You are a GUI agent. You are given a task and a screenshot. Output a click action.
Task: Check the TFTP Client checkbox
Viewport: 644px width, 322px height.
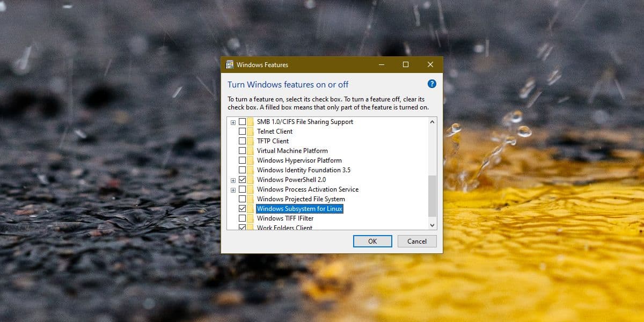click(242, 141)
